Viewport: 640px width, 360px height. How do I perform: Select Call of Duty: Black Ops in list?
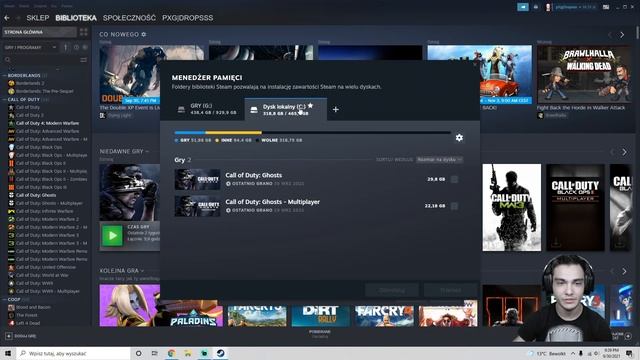pyautogui.click(x=39, y=147)
